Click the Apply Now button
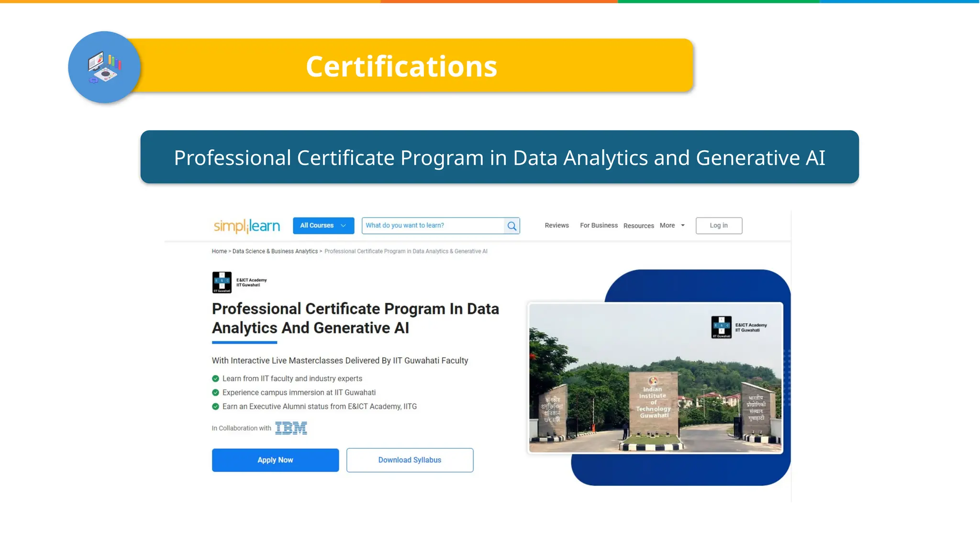This screenshot has width=980, height=551. pos(275,460)
